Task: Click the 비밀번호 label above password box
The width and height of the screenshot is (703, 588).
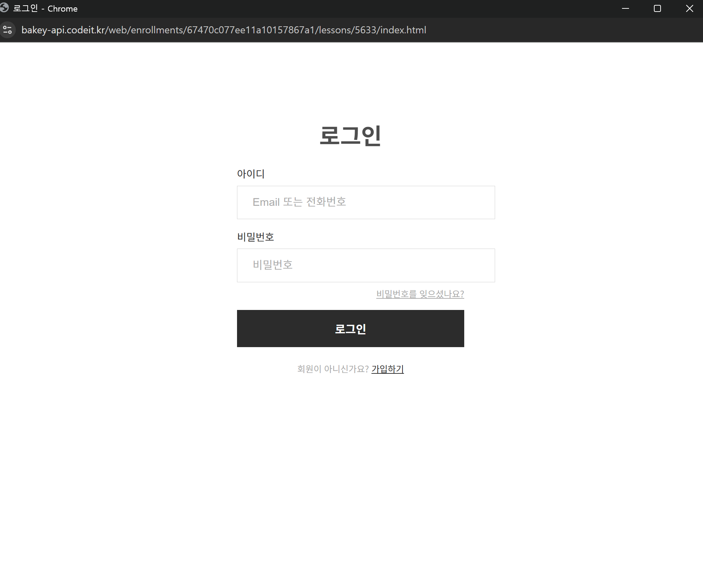Action: (x=255, y=237)
